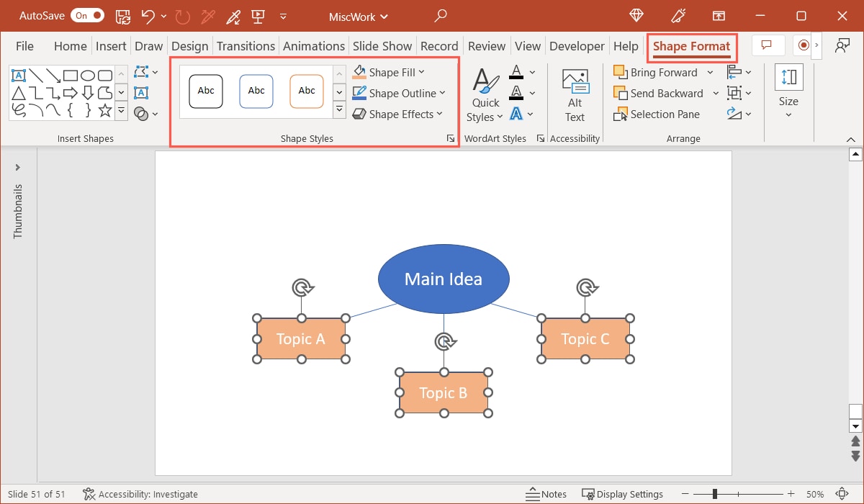This screenshot has width=864, height=504.
Task: Select the oval shape in Insert Shapes gallery
Action: tap(89, 75)
